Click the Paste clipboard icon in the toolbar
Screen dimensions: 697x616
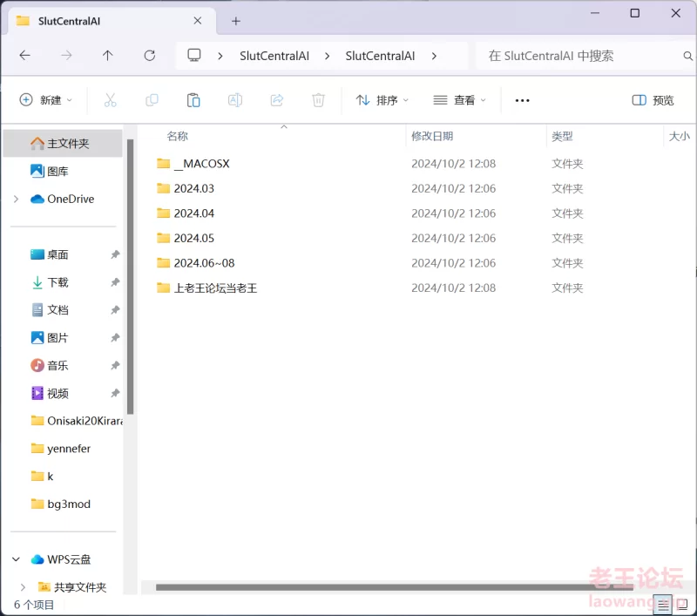point(193,100)
